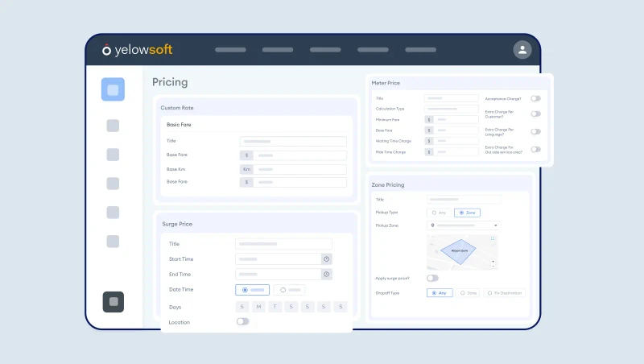Click the Airport Zone map area
Screen dimensions: 644x364
(462, 251)
